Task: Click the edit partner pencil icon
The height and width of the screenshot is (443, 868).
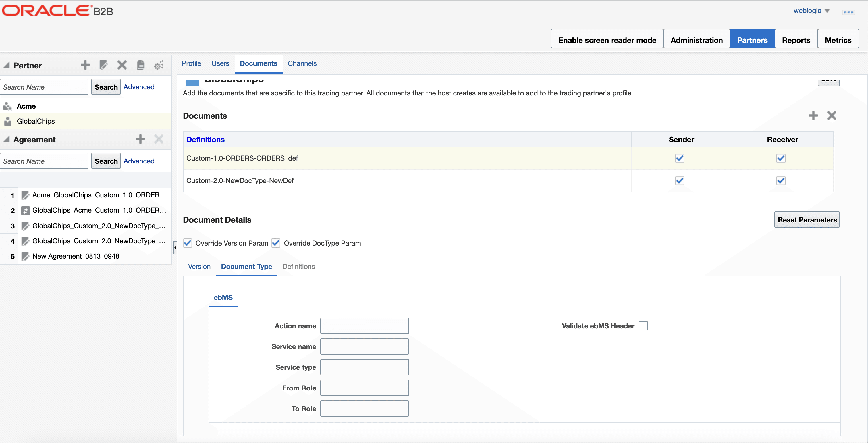Action: [103, 65]
